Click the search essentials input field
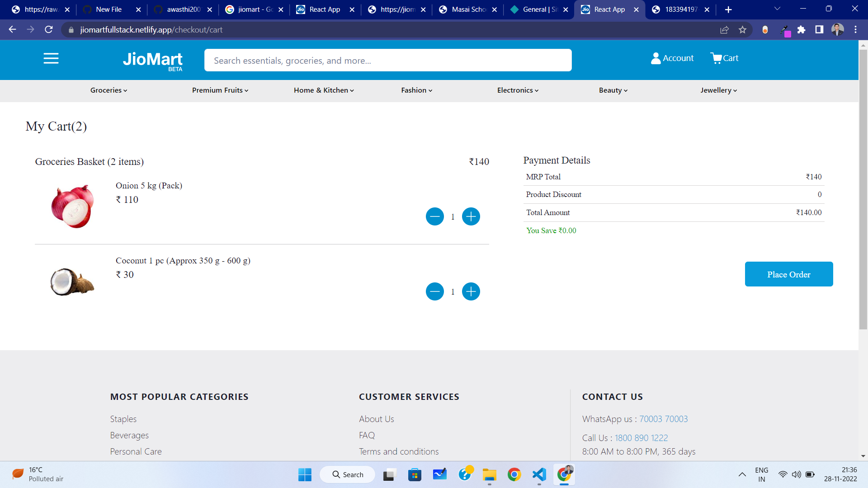 point(388,60)
